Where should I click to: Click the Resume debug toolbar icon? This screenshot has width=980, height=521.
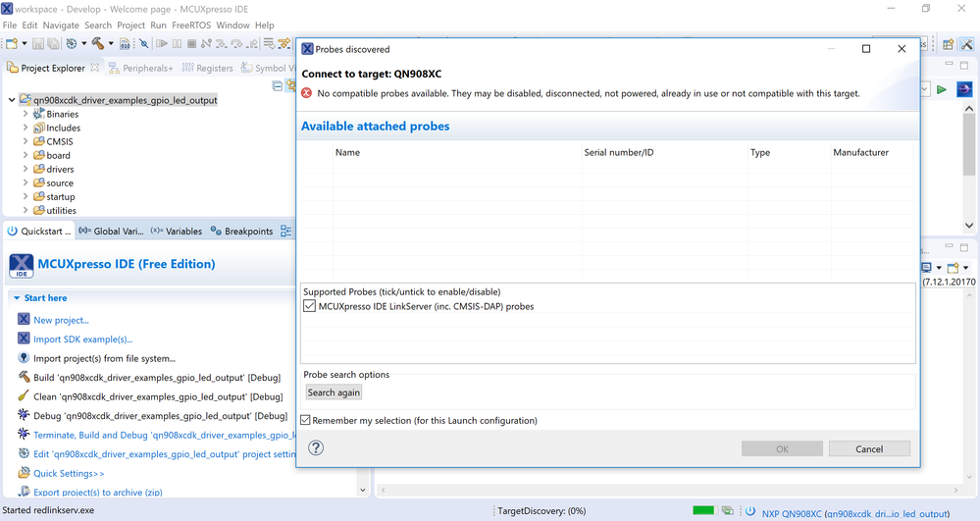click(x=162, y=43)
